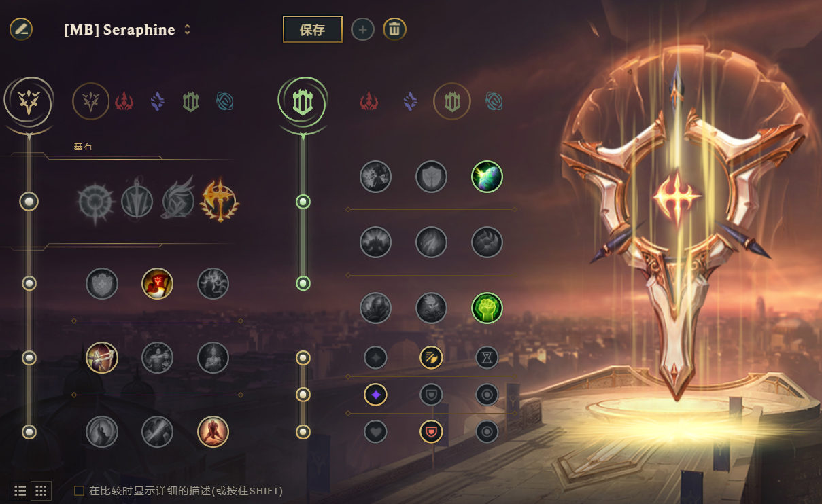Enable detailed description comparison checkbox

point(79,490)
